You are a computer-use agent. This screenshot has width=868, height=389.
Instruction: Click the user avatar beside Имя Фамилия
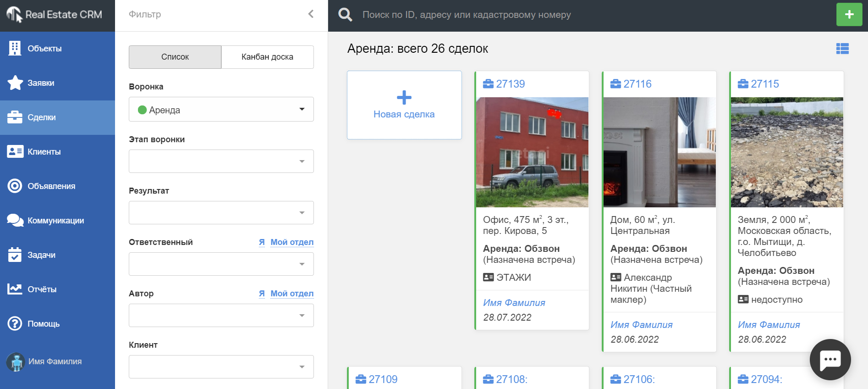16,362
